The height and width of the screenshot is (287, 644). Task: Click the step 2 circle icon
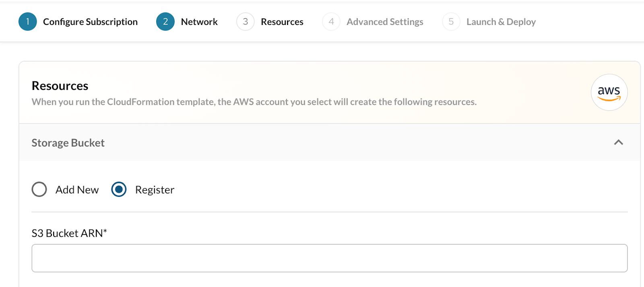coord(165,22)
